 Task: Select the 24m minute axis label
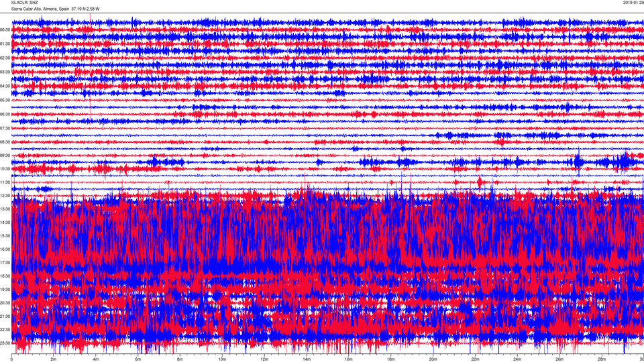point(517,359)
